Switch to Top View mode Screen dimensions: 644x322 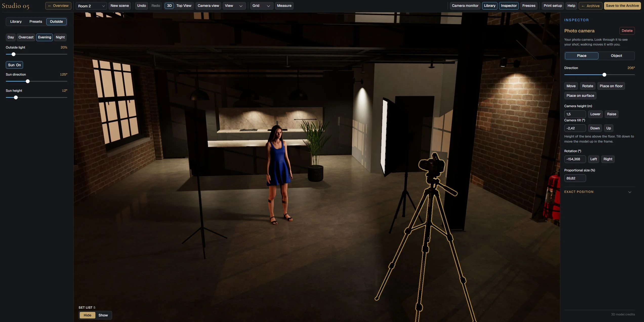pyautogui.click(x=184, y=6)
